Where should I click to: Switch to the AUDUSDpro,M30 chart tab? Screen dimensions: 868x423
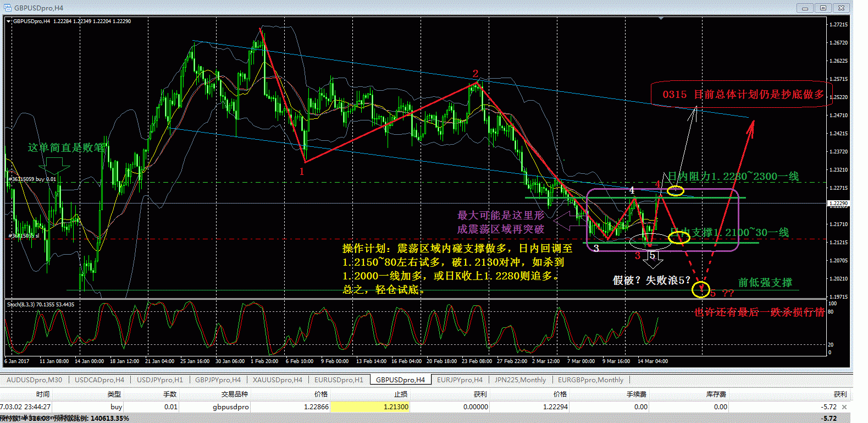pos(34,380)
